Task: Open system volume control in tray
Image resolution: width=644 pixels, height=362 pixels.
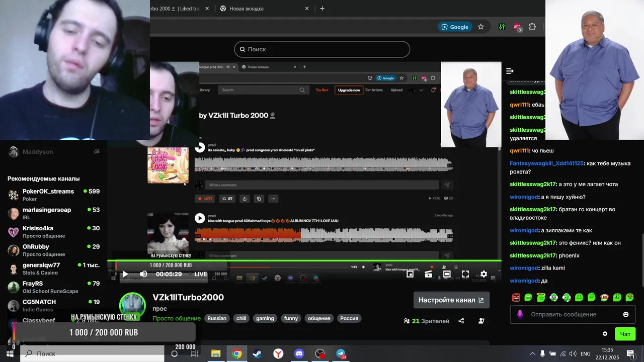Action: click(573, 353)
